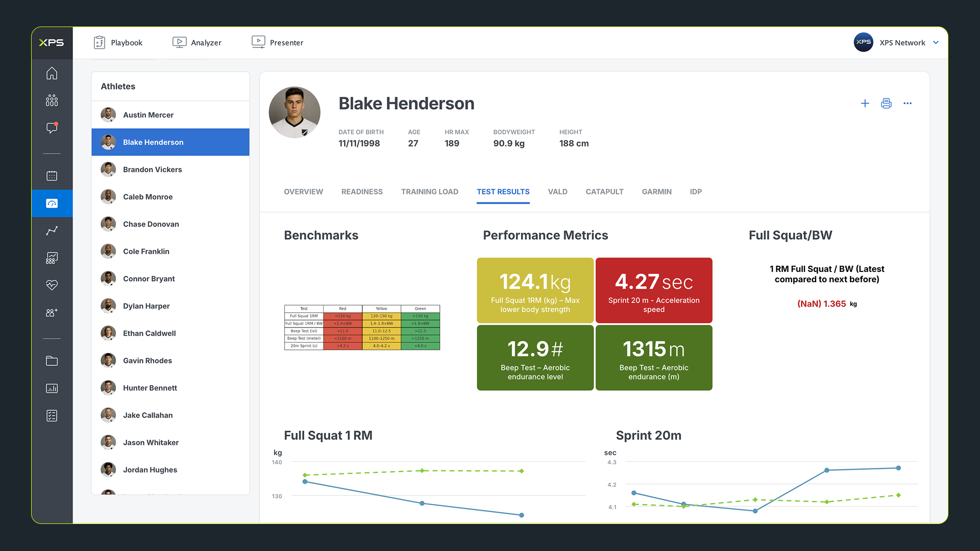Click the printer icon on athlete profile
The image size is (980, 551).
click(x=886, y=104)
